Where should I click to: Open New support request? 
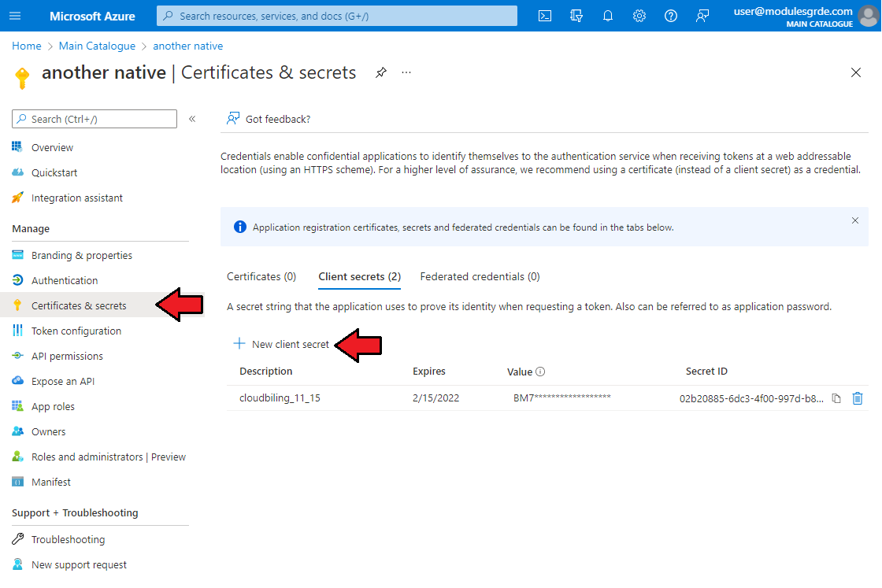tap(79, 565)
